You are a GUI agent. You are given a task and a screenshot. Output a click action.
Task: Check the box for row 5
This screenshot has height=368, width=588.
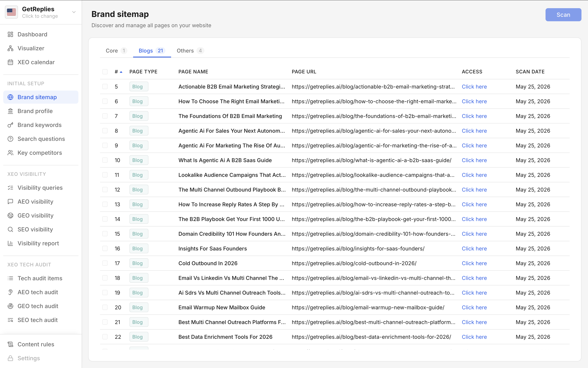(105, 86)
